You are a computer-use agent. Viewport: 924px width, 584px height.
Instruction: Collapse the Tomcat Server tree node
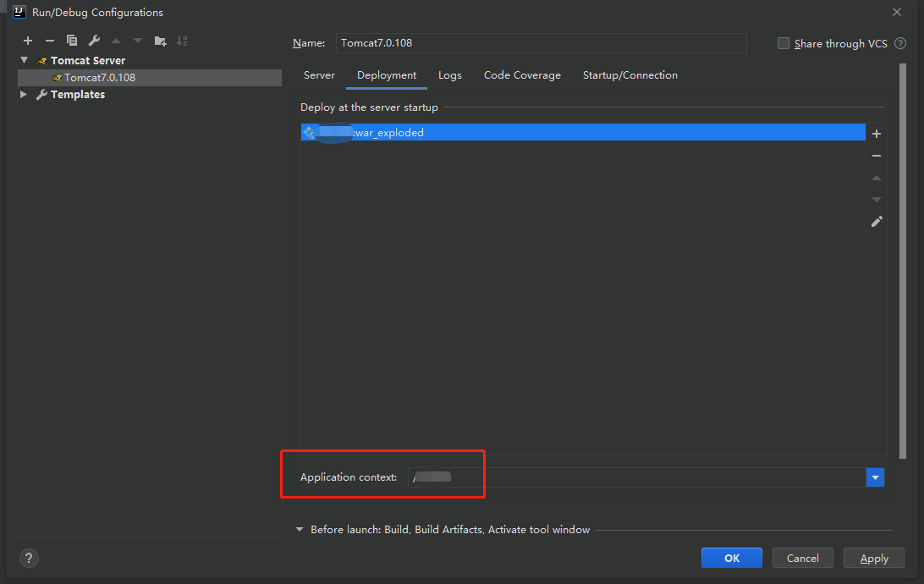25,60
